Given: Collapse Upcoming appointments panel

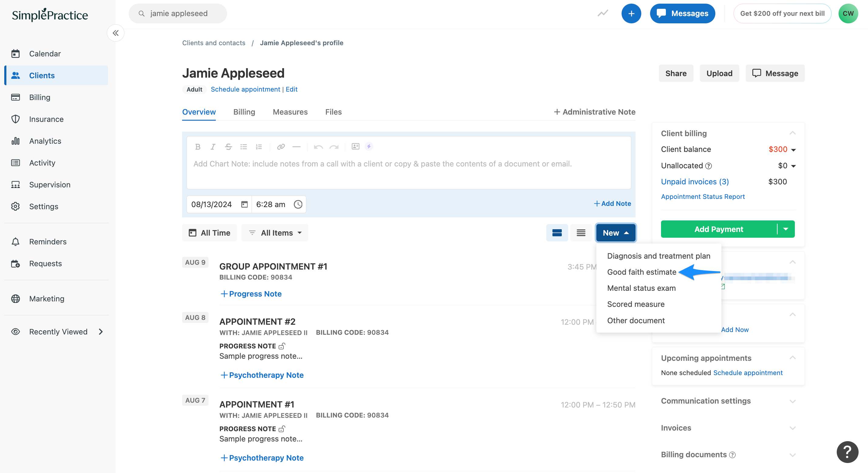Looking at the screenshot, I should tap(792, 358).
